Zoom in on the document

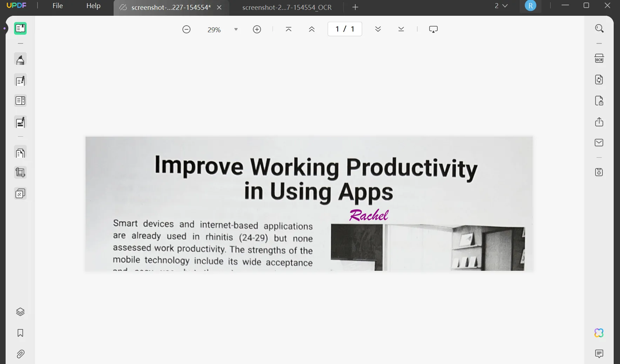257,29
